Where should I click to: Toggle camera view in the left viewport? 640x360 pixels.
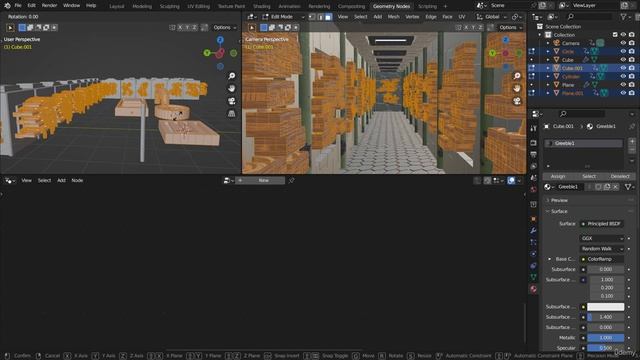(x=231, y=101)
